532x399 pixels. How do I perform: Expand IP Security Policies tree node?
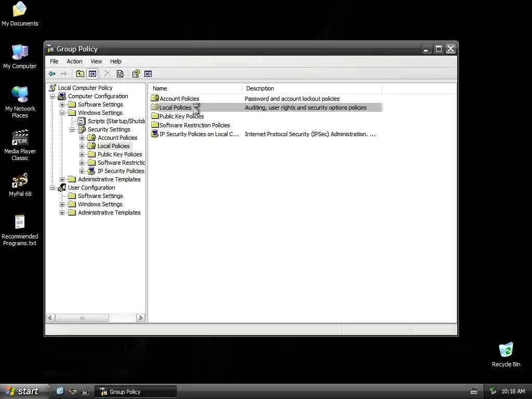click(x=82, y=171)
